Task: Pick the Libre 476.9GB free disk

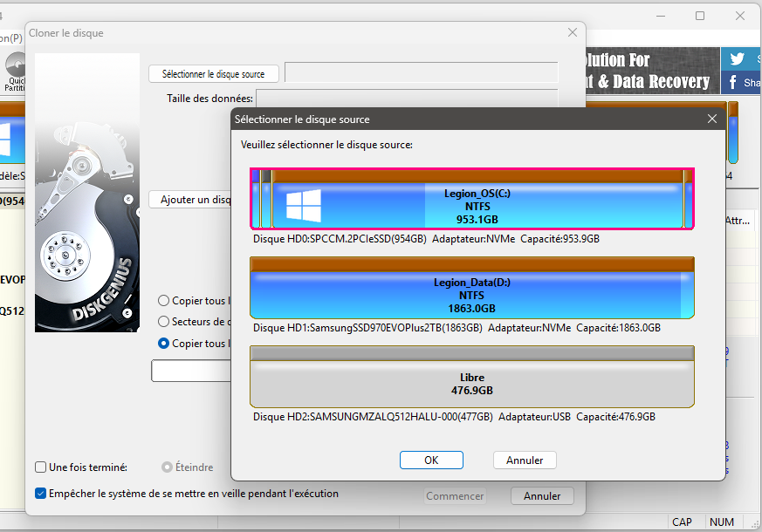Action: tap(472, 377)
